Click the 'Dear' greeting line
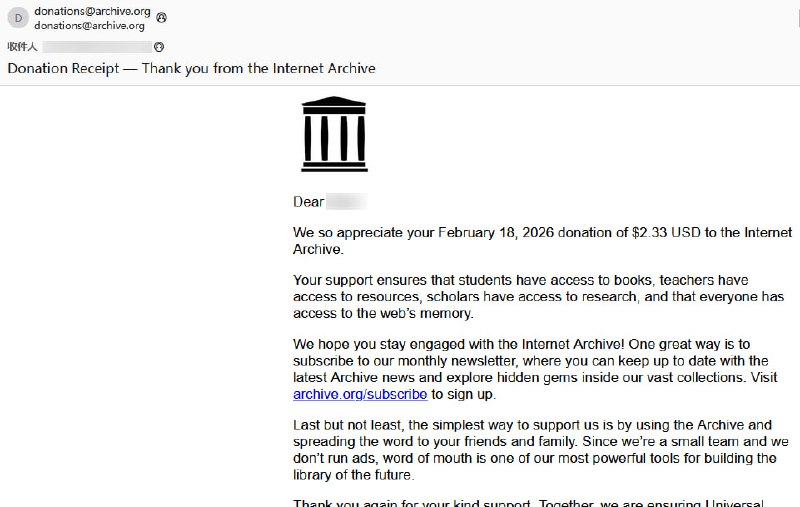This screenshot has height=507, width=800. [x=330, y=202]
